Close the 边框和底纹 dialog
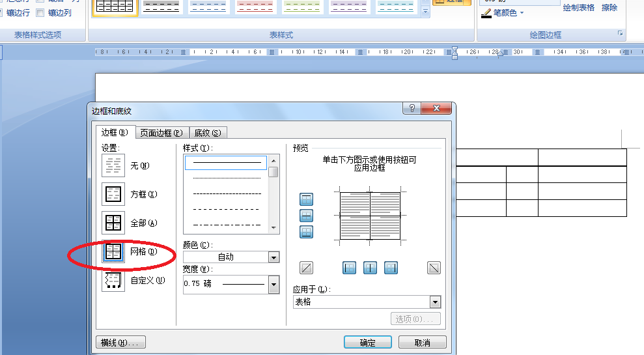This screenshot has height=355, width=644. click(x=436, y=109)
